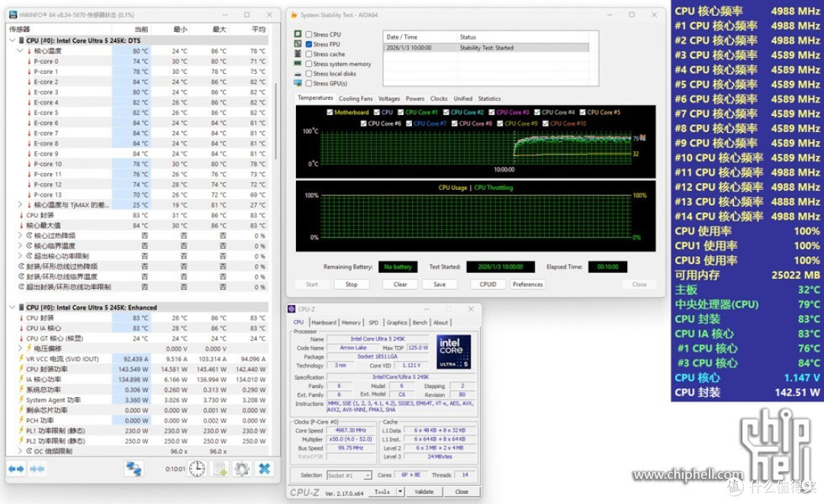Collapse CPU [#0] Enhanced sensor group
Viewport: 824px width, 504px height.
(x=12, y=307)
